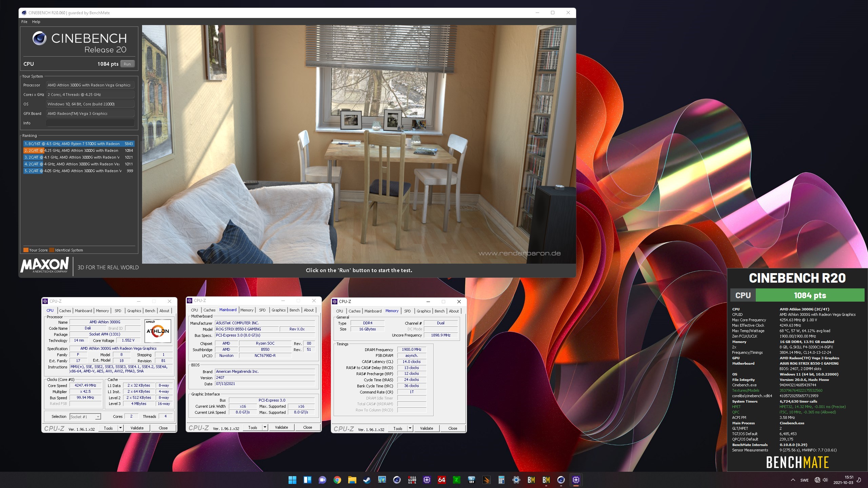Open the orange swoosh benchmark icon in taskbar
Image resolution: width=868 pixels, height=488 pixels.
point(486,480)
